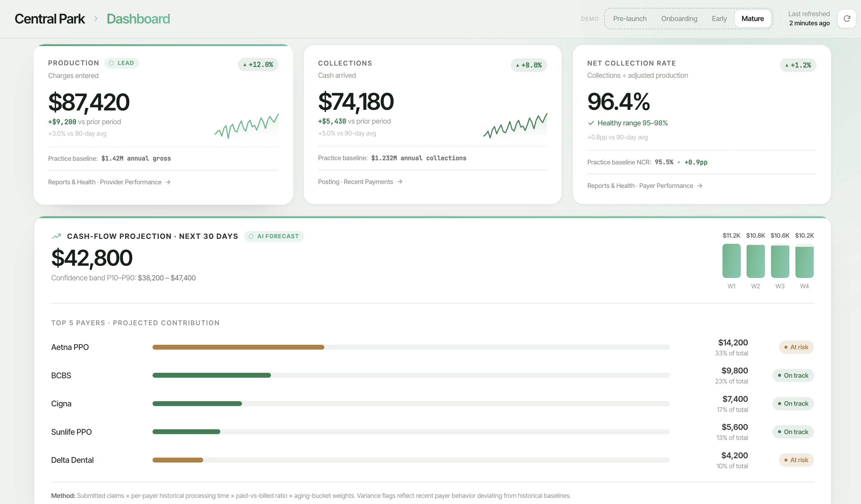Click the breadcrumb chevron after Central Park

pyautogui.click(x=96, y=18)
